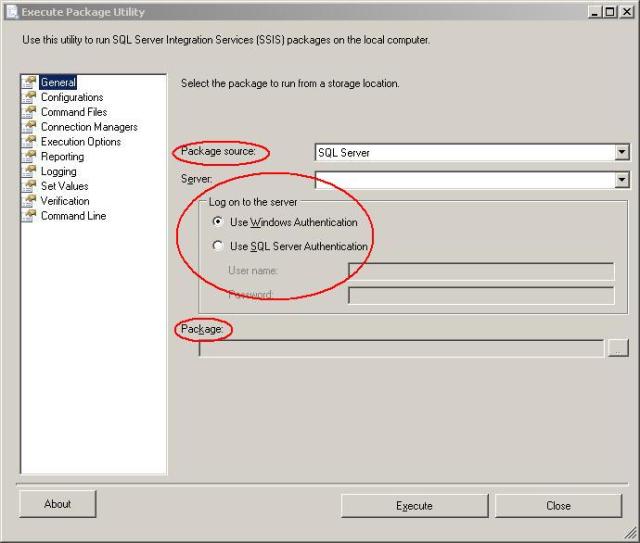Click the Close button at bottom right
This screenshot has height=543, width=640.
click(558, 506)
